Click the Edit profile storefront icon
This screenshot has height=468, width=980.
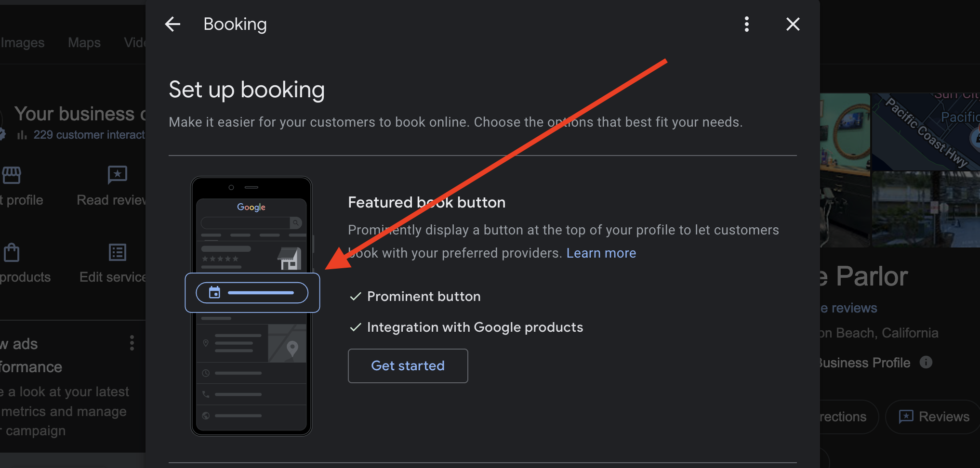click(12, 175)
